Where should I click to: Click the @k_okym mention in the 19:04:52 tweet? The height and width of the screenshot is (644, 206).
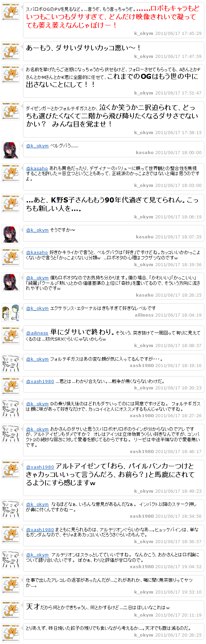pos(37,555)
